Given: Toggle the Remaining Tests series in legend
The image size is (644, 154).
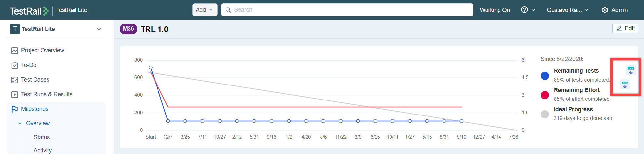Looking at the screenshot, I should point(545,76).
